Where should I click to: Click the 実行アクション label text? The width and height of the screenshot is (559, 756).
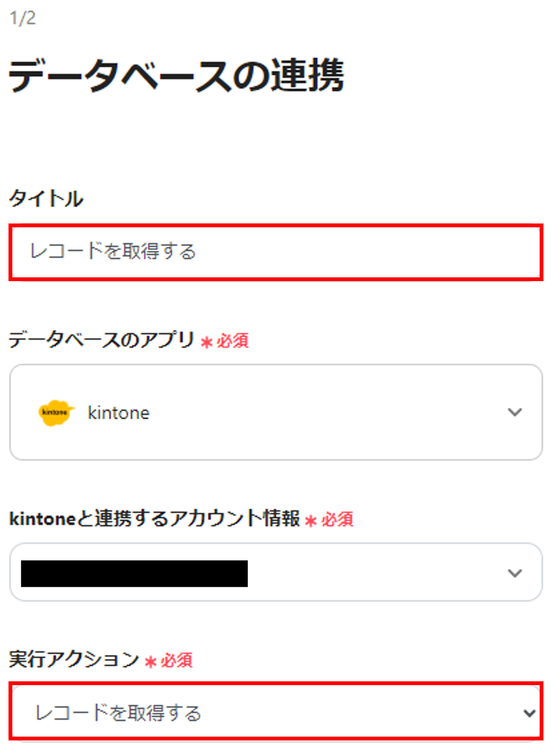(74, 659)
